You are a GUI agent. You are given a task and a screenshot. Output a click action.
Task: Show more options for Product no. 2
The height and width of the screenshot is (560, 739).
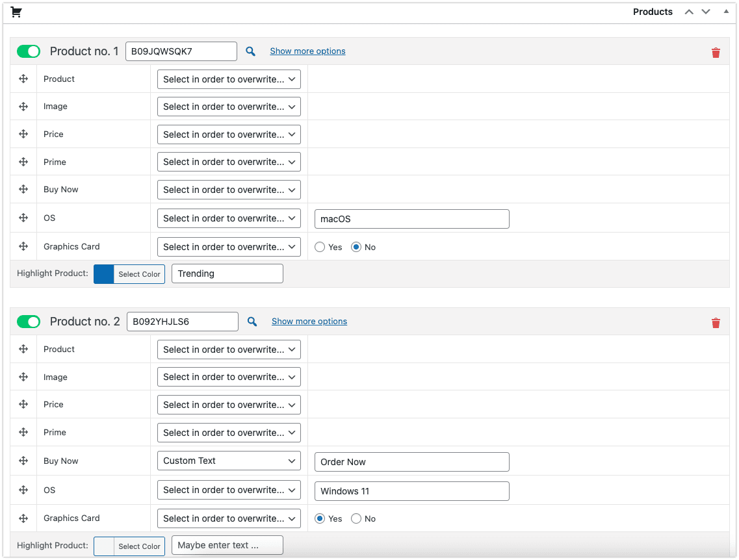coord(309,322)
